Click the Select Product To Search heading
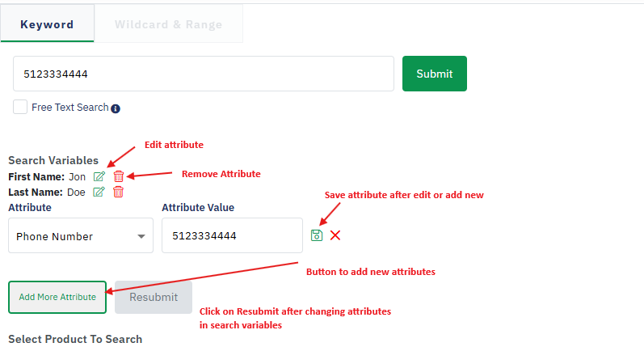 pyautogui.click(x=75, y=339)
